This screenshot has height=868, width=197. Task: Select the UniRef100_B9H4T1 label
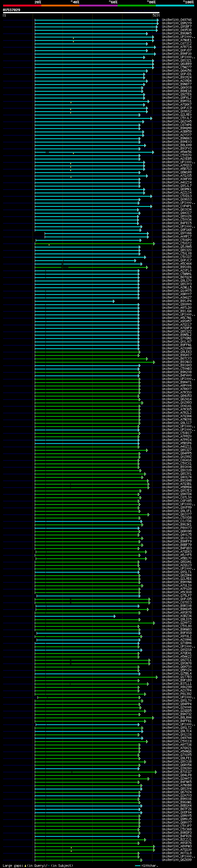coord(177,382)
